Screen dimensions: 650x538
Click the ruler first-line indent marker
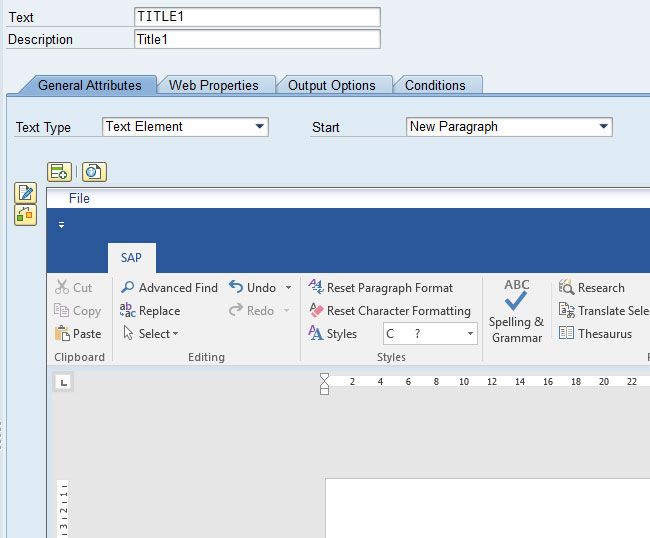(x=324, y=378)
